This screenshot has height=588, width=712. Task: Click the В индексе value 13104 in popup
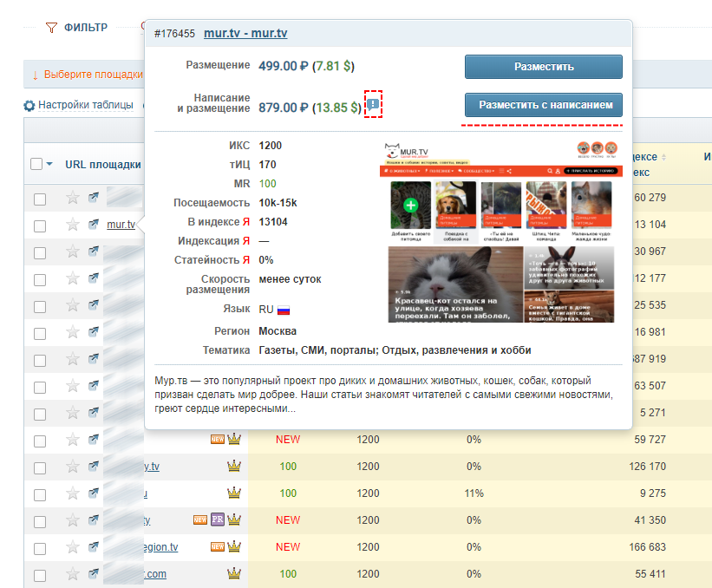click(x=273, y=222)
